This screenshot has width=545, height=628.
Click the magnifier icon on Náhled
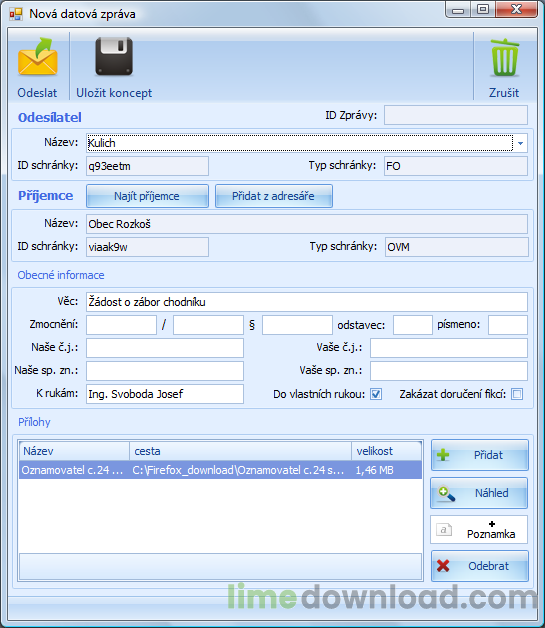point(446,493)
